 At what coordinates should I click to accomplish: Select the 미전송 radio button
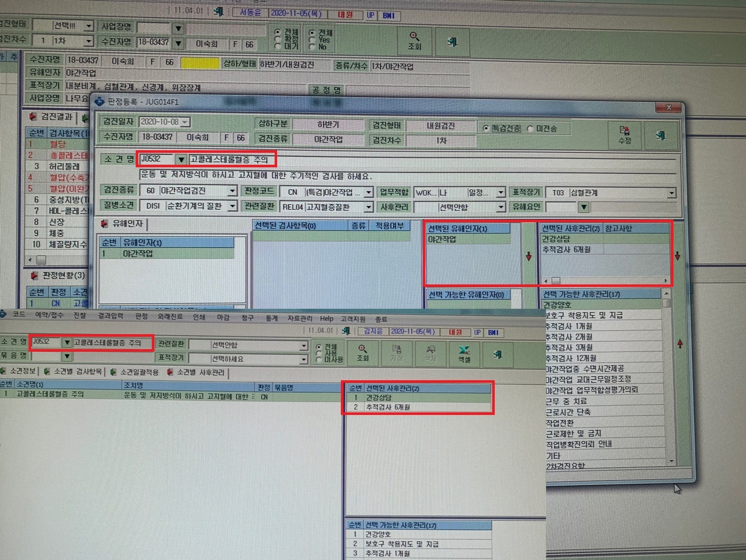530,128
